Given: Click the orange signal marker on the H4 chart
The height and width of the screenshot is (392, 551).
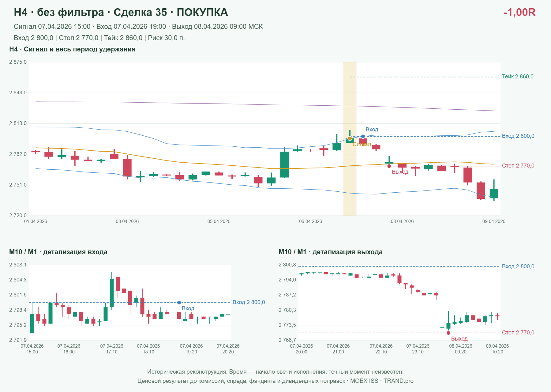Looking at the screenshot, I should 350,138.
